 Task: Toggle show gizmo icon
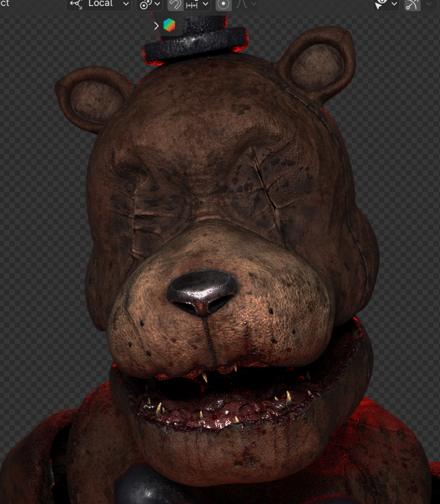point(413,5)
